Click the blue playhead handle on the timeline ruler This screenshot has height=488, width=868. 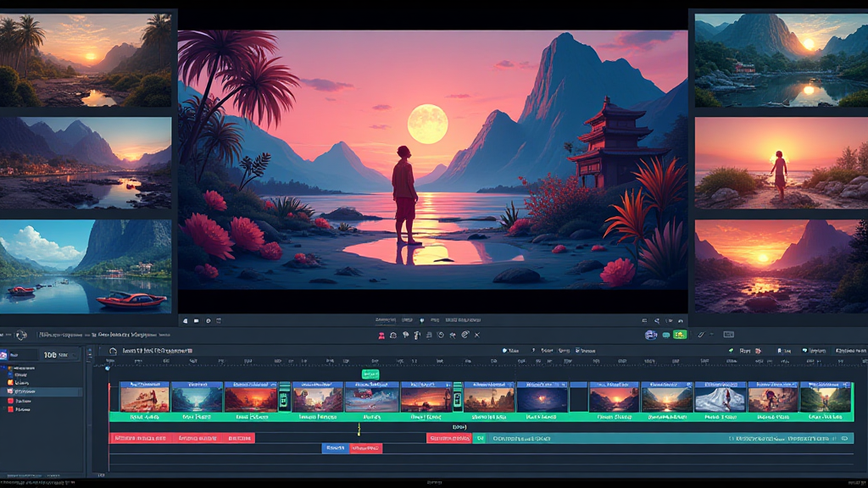pyautogui.click(x=108, y=369)
